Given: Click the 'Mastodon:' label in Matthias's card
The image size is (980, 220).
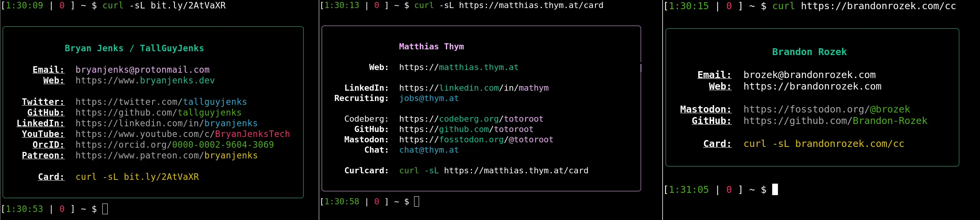Looking at the screenshot, I should (x=367, y=140).
